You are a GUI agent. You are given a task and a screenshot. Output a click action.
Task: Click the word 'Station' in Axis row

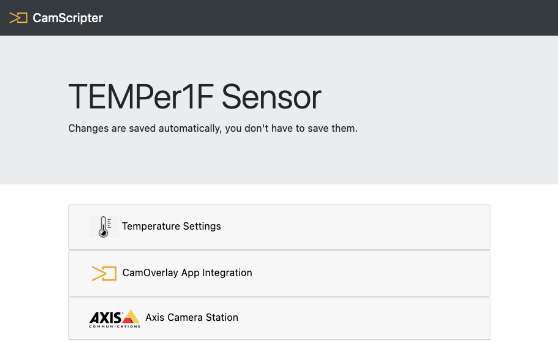(222, 317)
